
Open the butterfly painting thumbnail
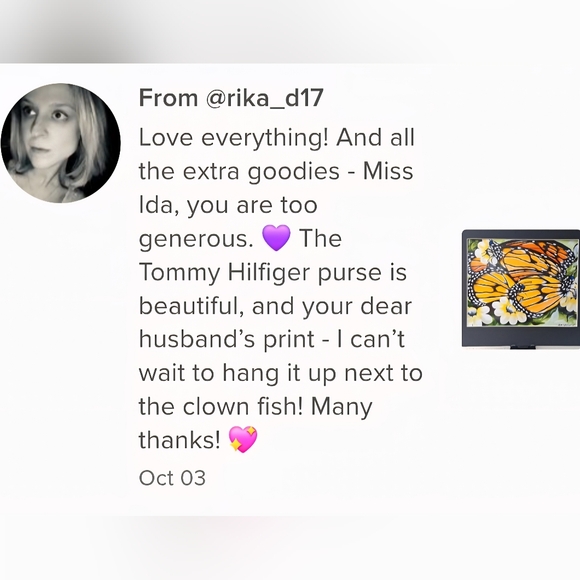(x=521, y=289)
